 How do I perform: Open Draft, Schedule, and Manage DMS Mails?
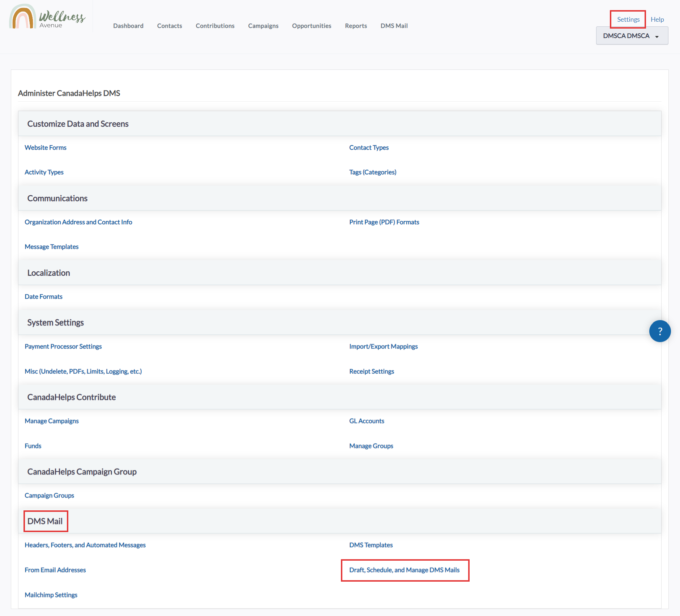[x=405, y=570]
